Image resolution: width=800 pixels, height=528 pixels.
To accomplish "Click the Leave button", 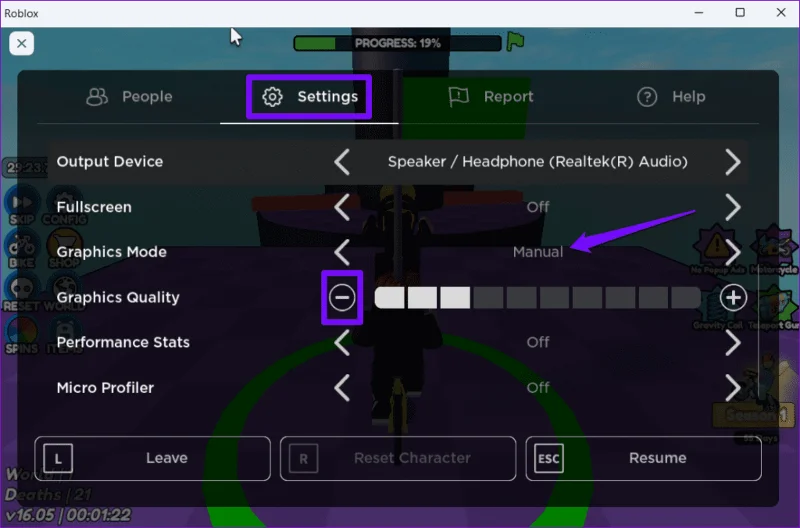I will [153, 458].
